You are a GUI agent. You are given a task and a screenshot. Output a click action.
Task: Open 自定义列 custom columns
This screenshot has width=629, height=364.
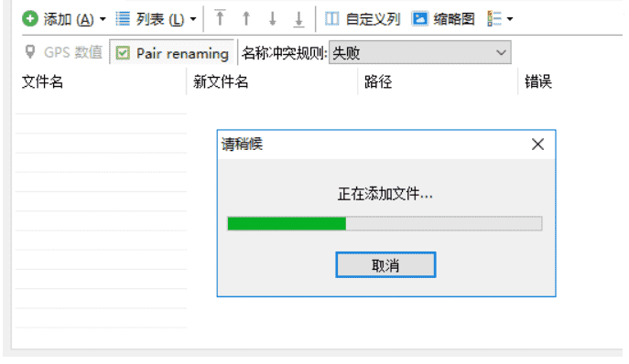363,19
